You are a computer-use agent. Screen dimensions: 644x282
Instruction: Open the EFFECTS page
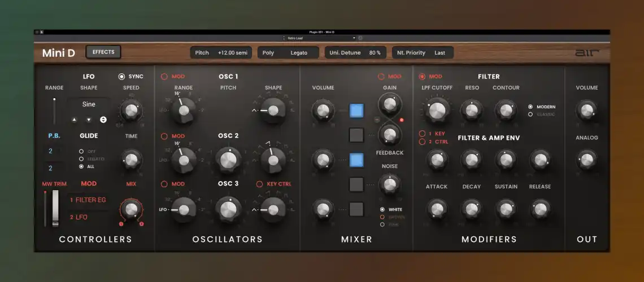pyautogui.click(x=103, y=52)
